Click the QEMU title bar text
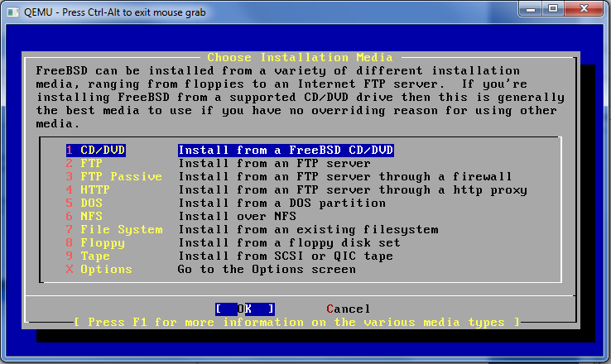 pos(114,12)
